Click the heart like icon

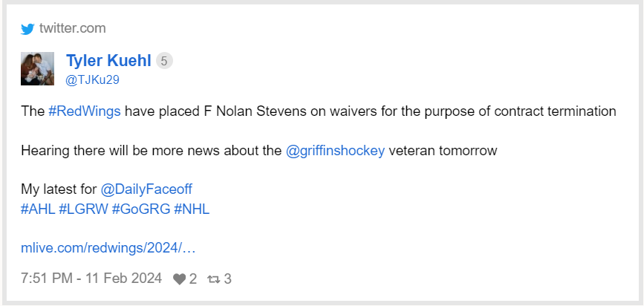coord(179,279)
